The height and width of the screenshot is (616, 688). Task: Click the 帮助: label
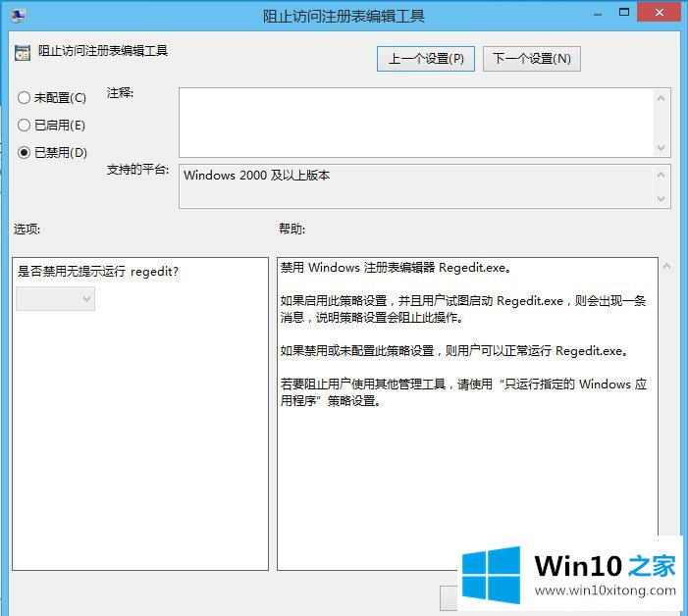coord(292,229)
